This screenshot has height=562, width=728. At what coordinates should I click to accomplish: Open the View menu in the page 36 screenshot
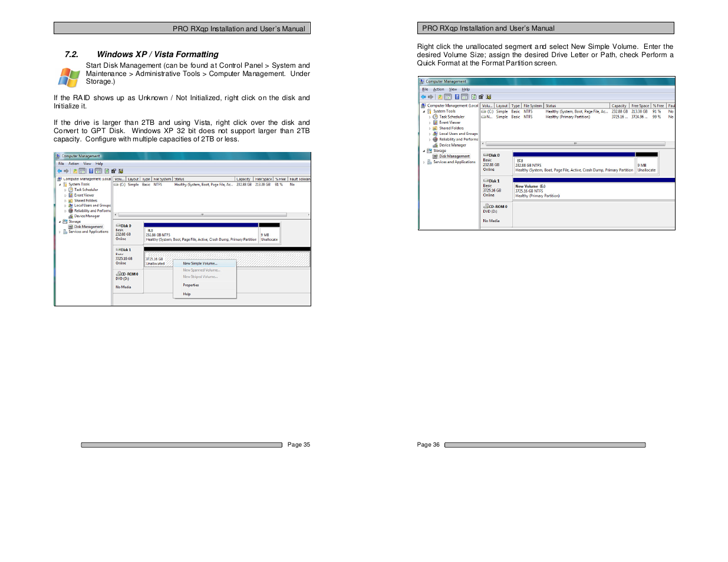coord(453,90)
